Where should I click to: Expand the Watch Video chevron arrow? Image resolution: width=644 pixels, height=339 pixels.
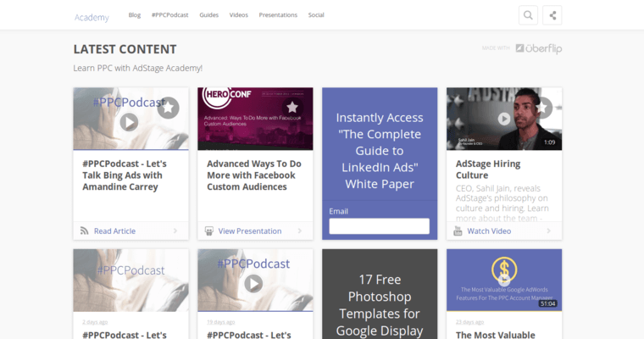[x=549, y=231]
